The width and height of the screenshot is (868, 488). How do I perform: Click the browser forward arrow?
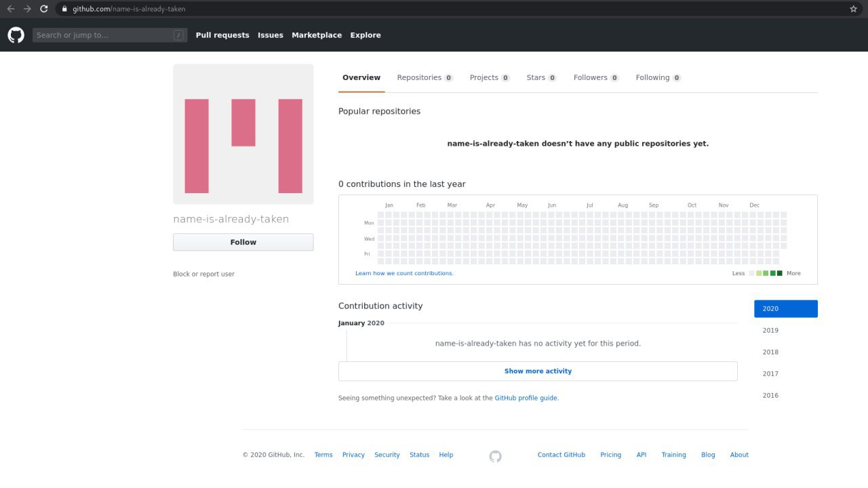click(x=27, y=9)
